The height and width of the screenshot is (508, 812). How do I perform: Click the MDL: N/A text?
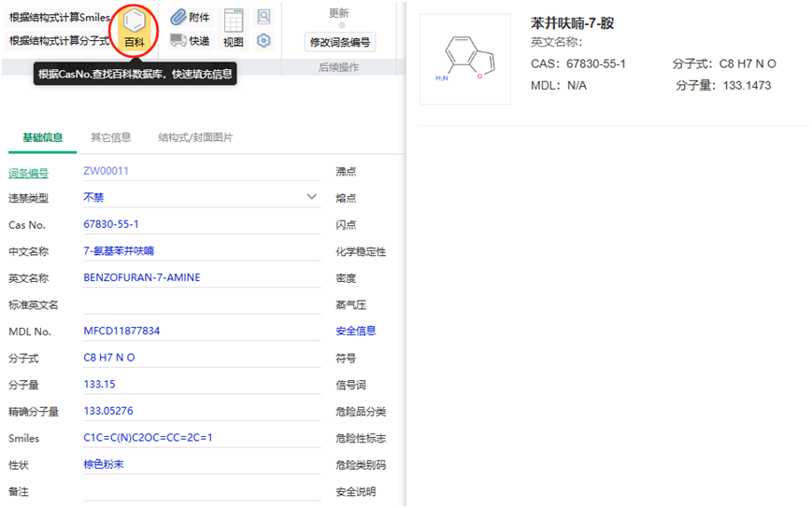click(558, 85)
